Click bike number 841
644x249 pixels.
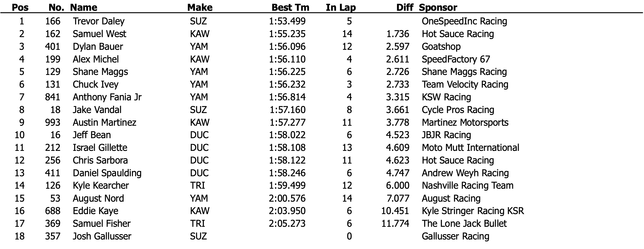[52, 97]
